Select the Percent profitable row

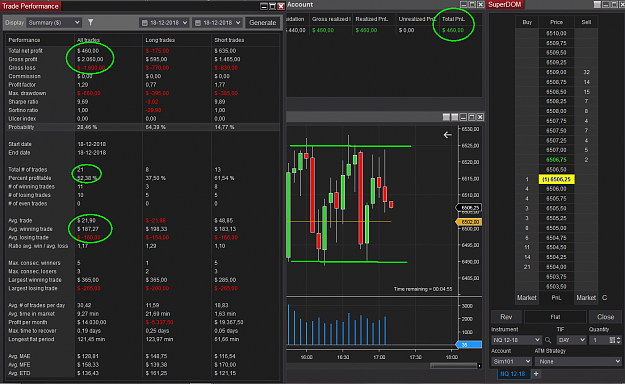(x=142, y=178)
